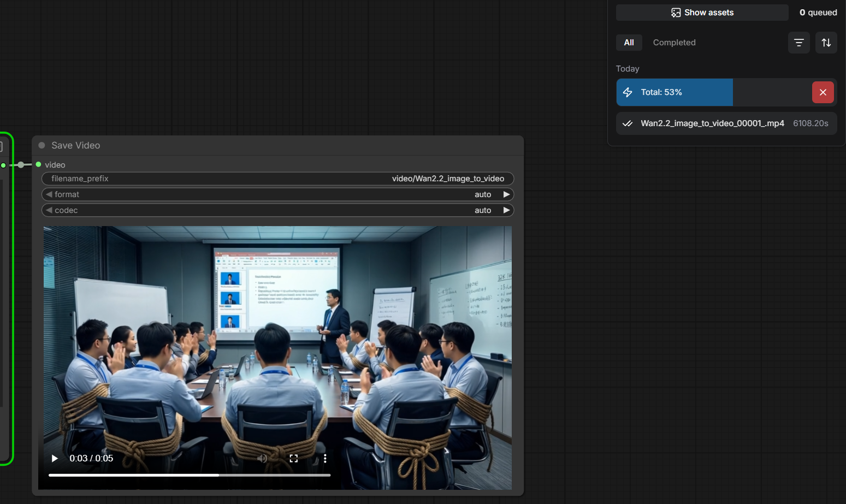The width and height of the screenshot is (846, 504).
Task: Cycle codec backward with its left arrow
Action: (50, 210)
